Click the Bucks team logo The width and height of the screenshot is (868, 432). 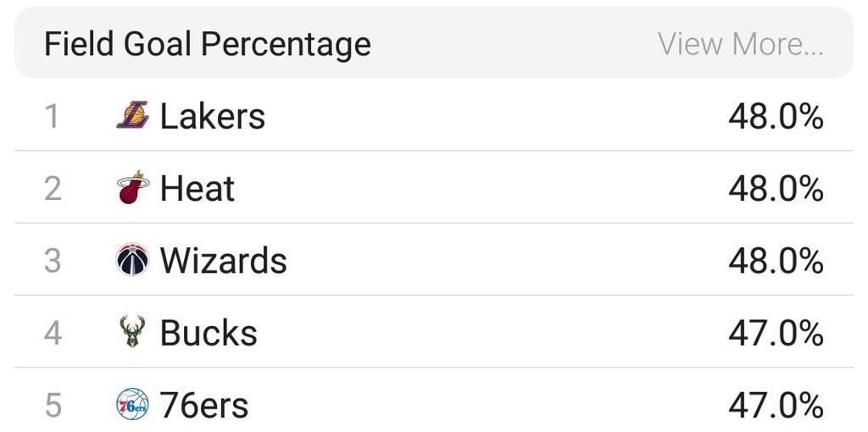132,332
